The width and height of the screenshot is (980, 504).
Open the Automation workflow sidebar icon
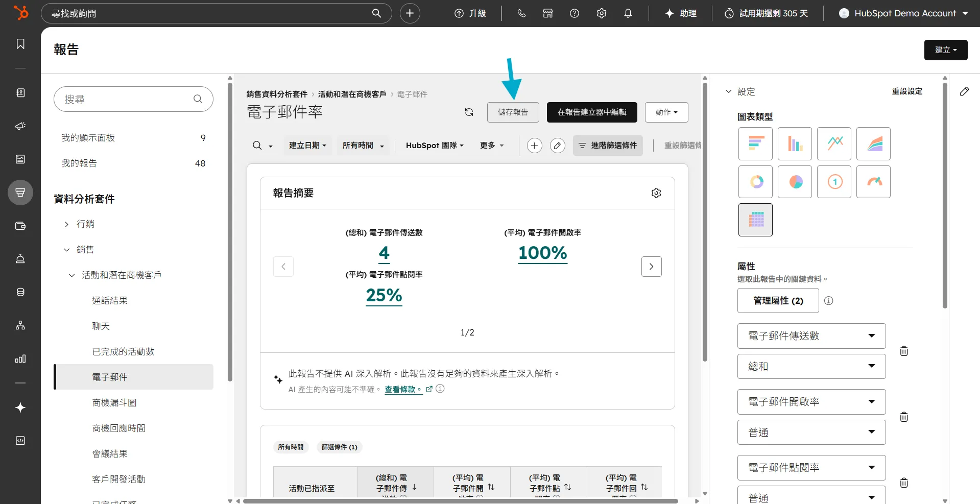click(x=20, y=325)
